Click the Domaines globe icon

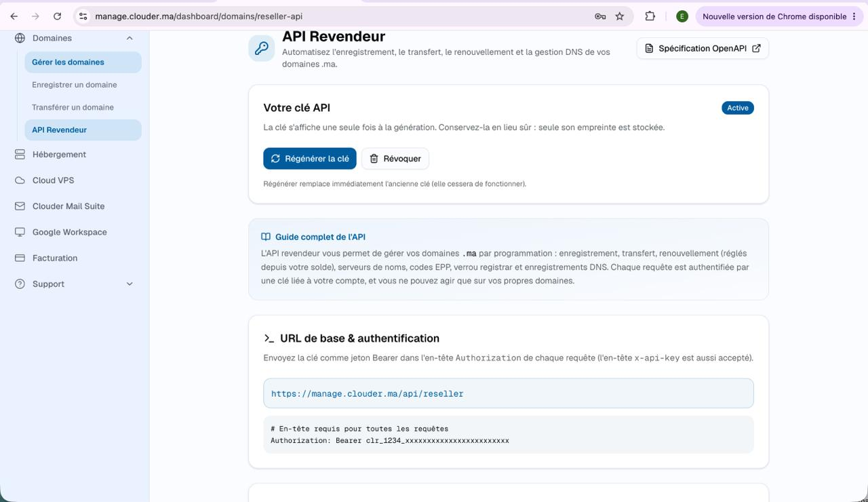tap(20, 38)
